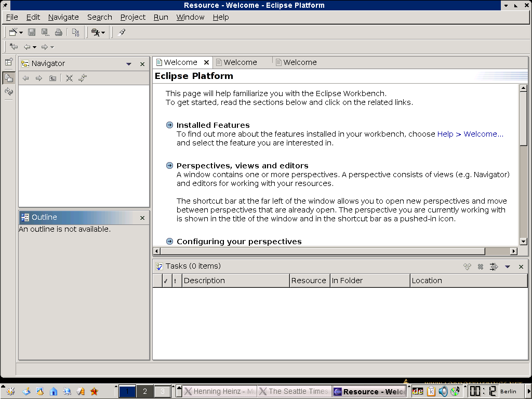Sort by the completed checkmark column header
This screenshot has height=399, width=532.
166,281
